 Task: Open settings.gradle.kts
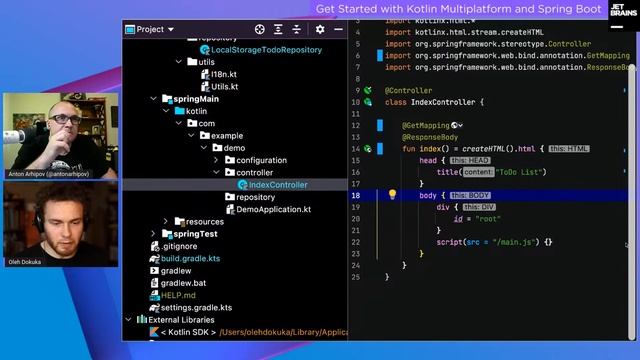pyautogui.click(x=196, y=307)
